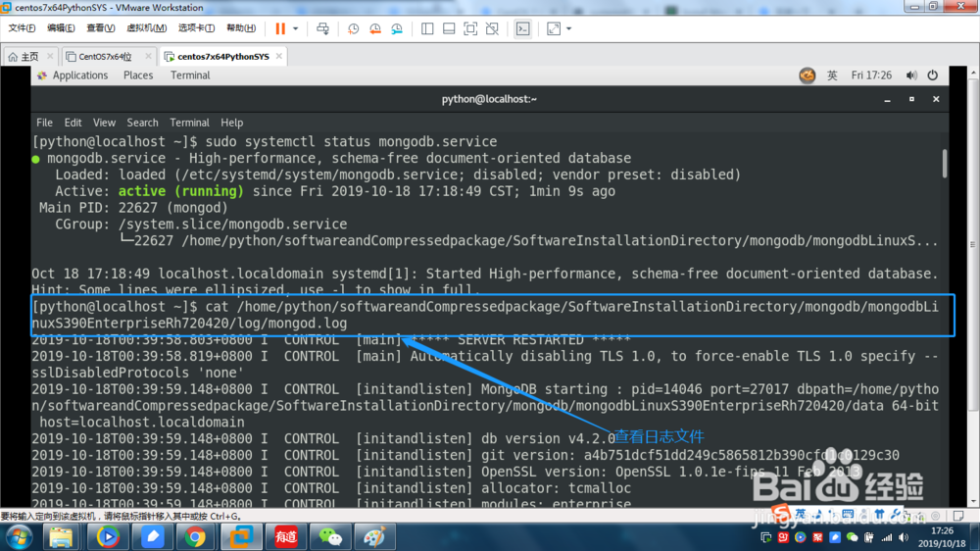The image size is (980, 551).
Task: Open the 选项卡(T) menu
Action: [196, 28]
